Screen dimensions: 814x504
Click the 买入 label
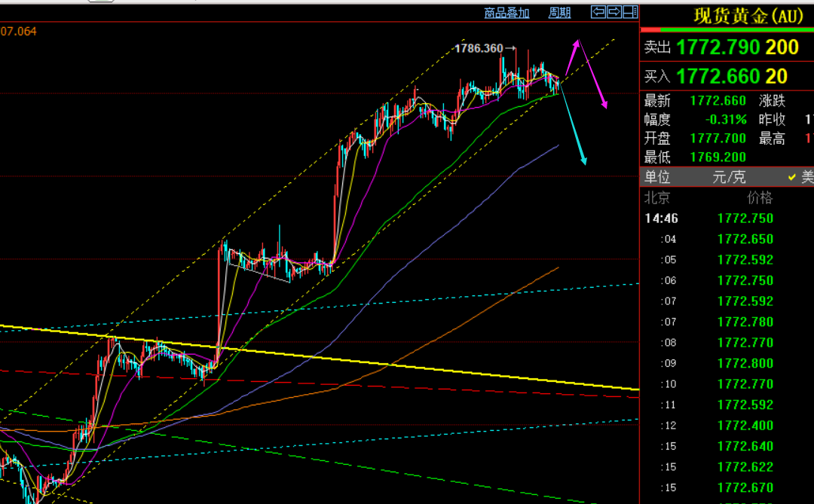[x=657, y=76]
